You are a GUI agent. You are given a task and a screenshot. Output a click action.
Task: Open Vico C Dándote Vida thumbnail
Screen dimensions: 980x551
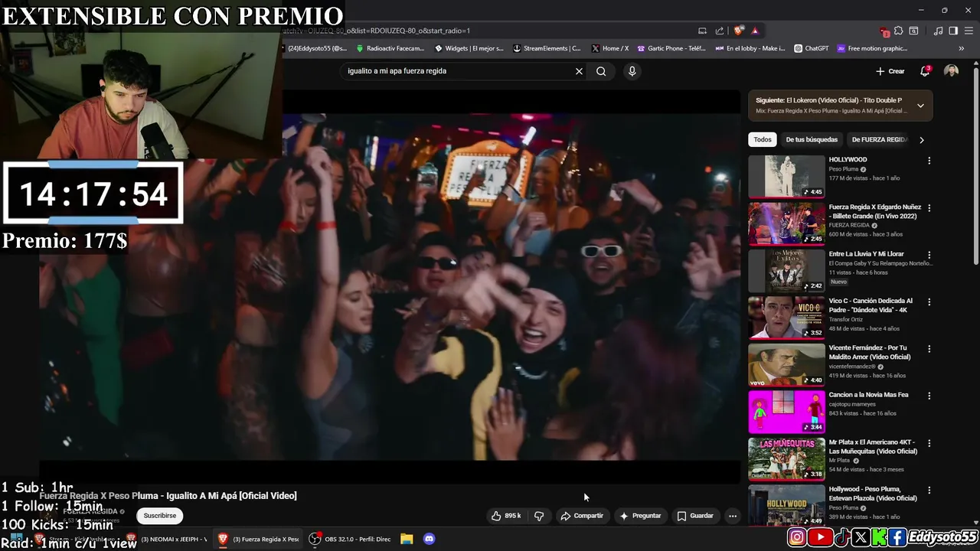coord(786,318)
